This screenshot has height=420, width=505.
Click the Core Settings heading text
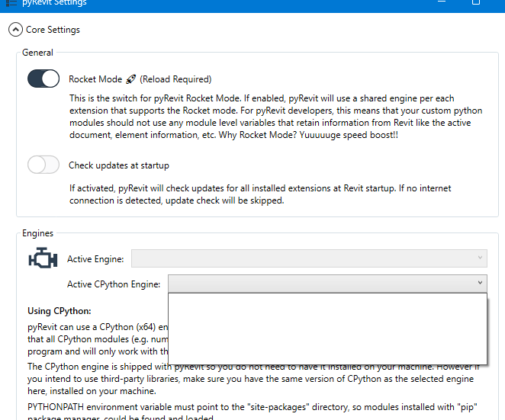pyautogui.click(x=53, y=30)
